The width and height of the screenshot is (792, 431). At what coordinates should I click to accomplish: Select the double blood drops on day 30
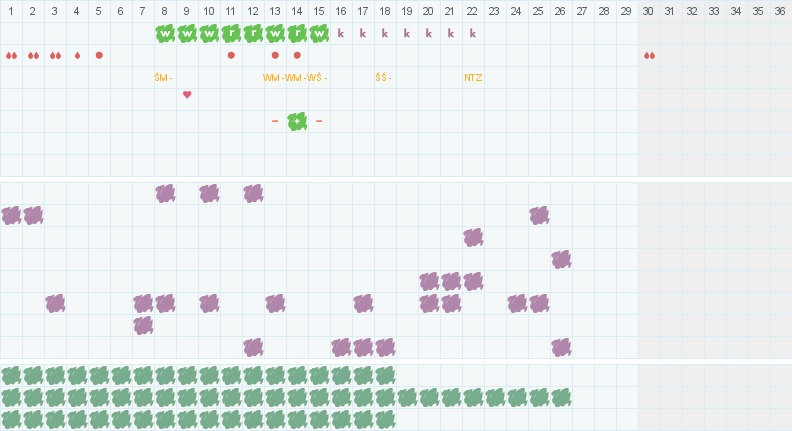[x=650, y=56]
